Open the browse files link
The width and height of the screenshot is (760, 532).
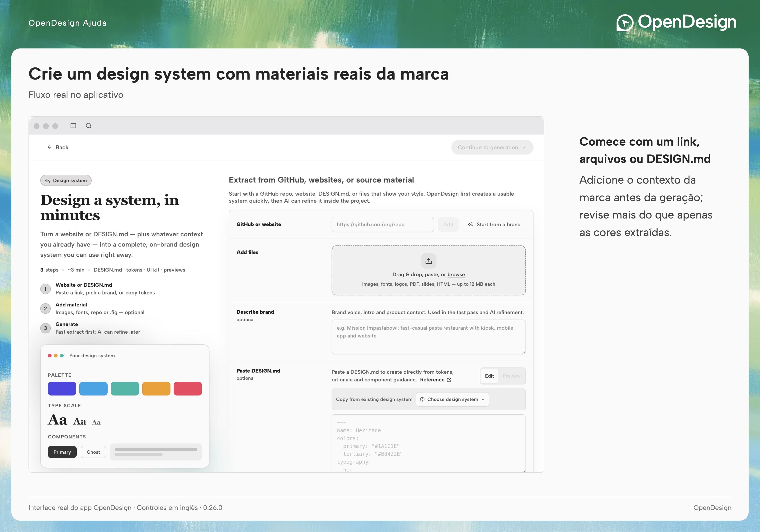coord(456,275)
